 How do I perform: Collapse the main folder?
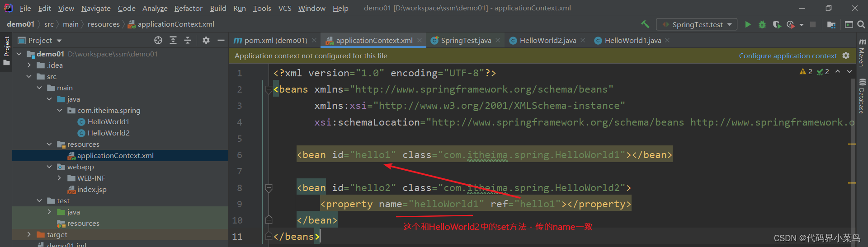39,88
